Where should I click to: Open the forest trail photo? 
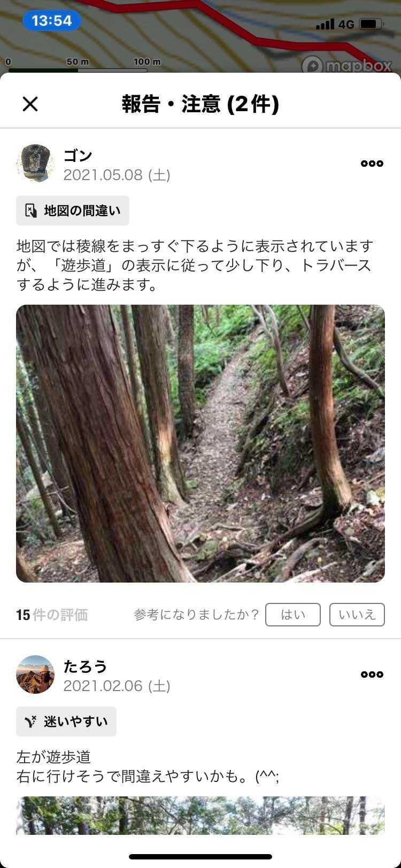200,444
